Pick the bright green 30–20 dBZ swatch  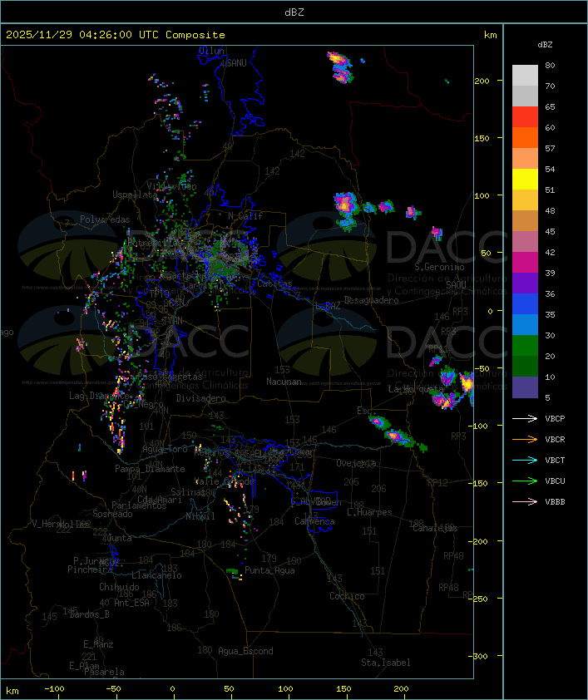click(x=525, y=346)
